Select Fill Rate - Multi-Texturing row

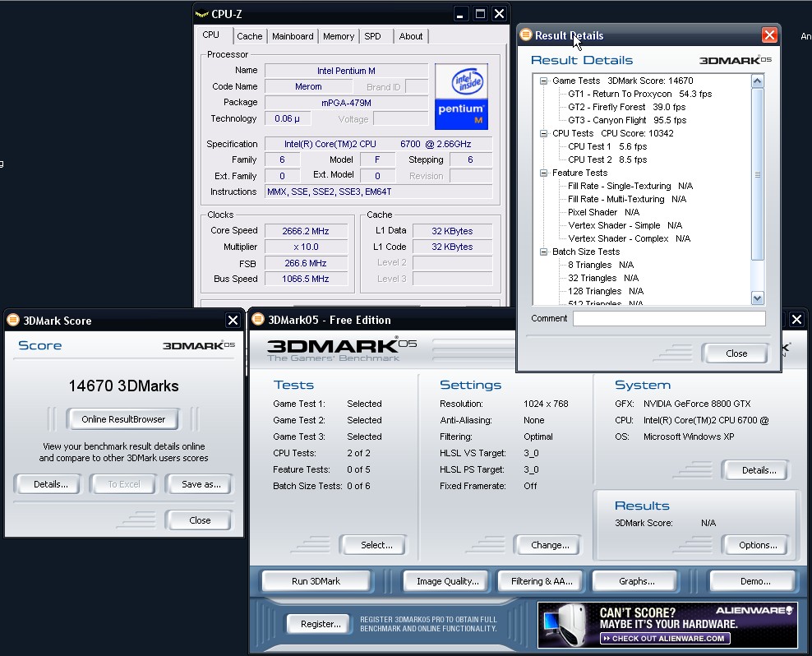pyautogui.click(x=627, y=199)
